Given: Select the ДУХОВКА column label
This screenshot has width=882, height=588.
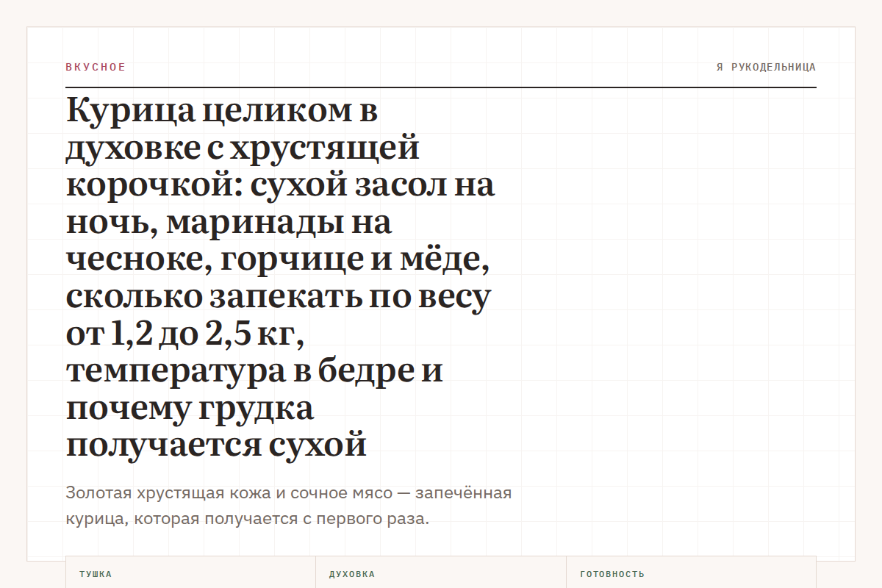Looking at the screenshot, I should (352, 574).
